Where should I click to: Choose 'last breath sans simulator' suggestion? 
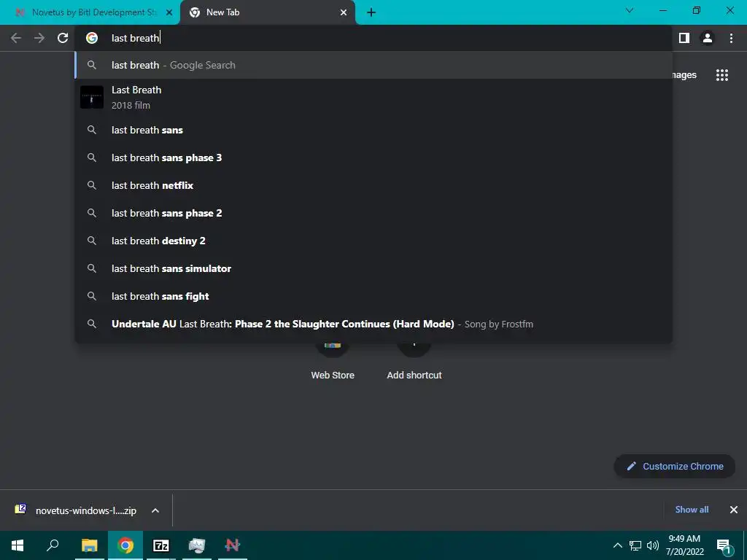coord(373,268)
